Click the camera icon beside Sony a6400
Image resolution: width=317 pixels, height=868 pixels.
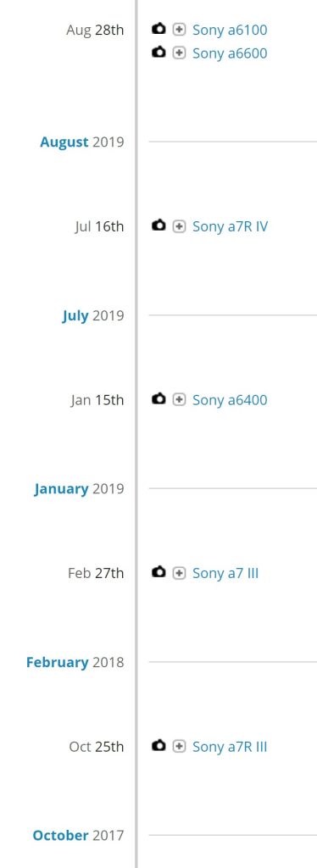click(158, 399)
